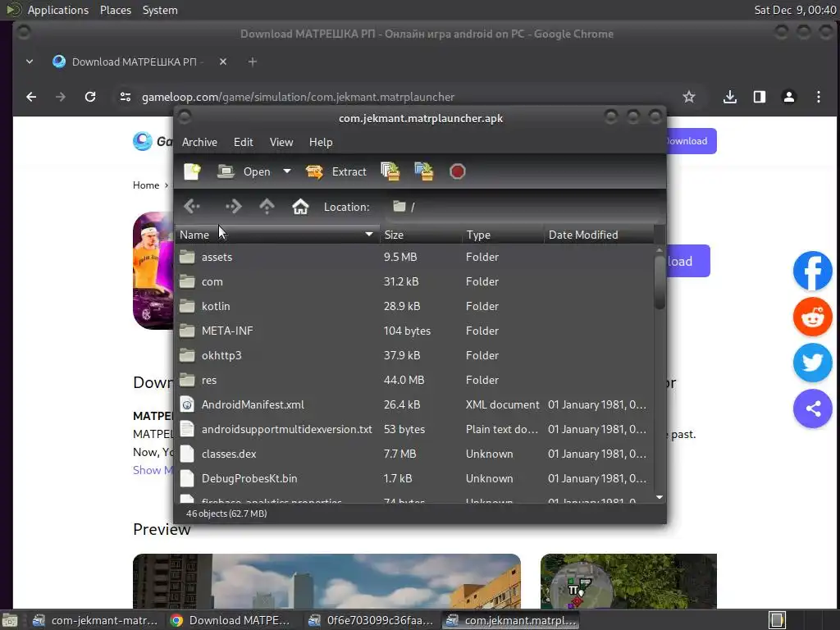Select the kotlin folder
Viewport: 840px width, 630px height.
tap(414, 307)
